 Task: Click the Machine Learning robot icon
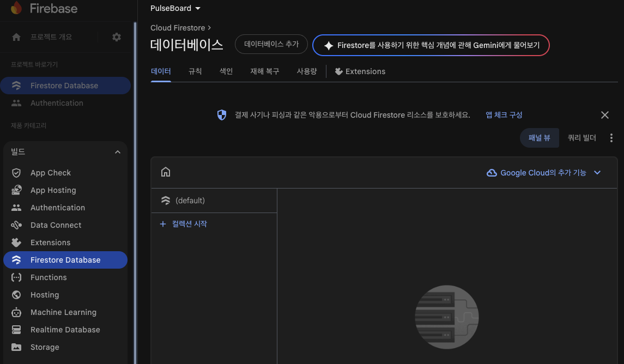16,312
